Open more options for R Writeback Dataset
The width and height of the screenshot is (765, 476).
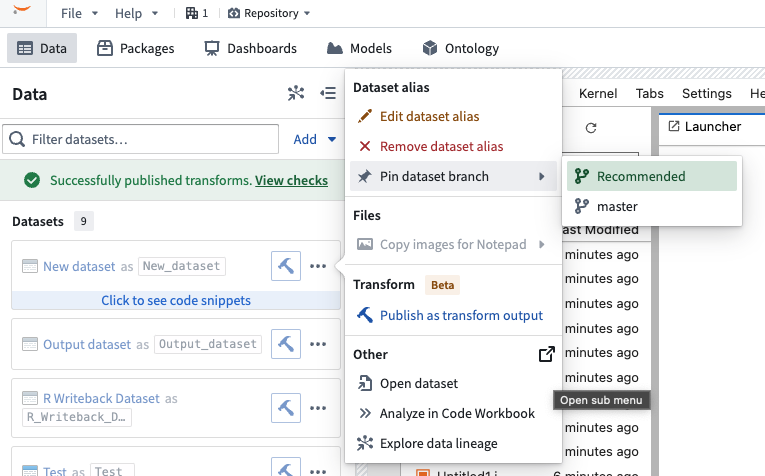coord(318,408)
